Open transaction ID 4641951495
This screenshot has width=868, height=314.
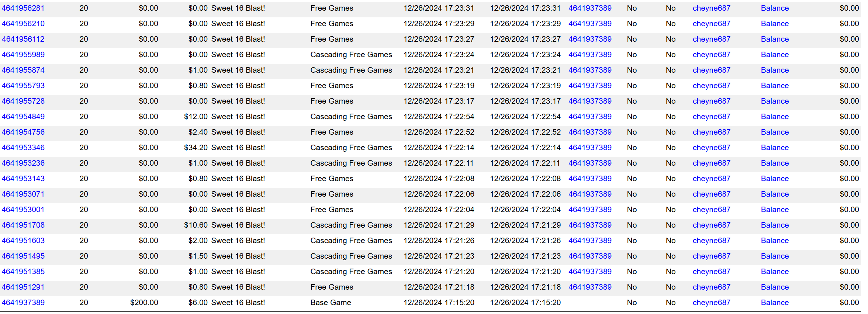click(23, 256)
